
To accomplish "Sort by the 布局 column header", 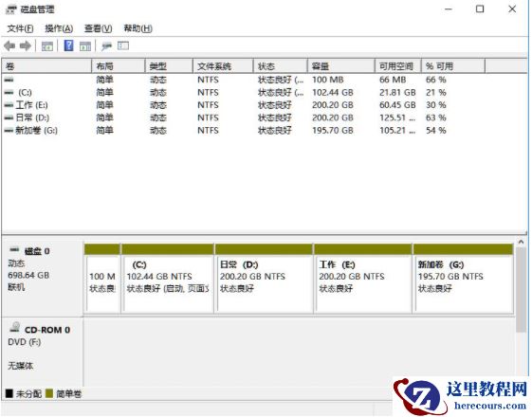I will coord(119,66).
